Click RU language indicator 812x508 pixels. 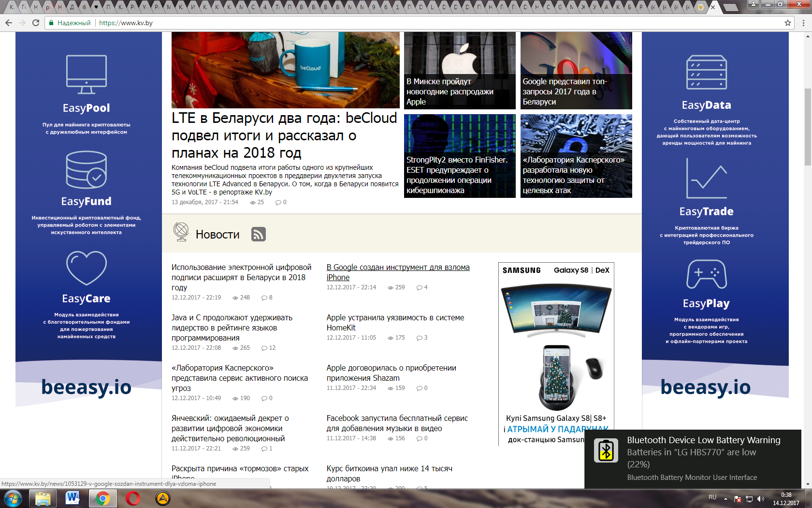712,497
